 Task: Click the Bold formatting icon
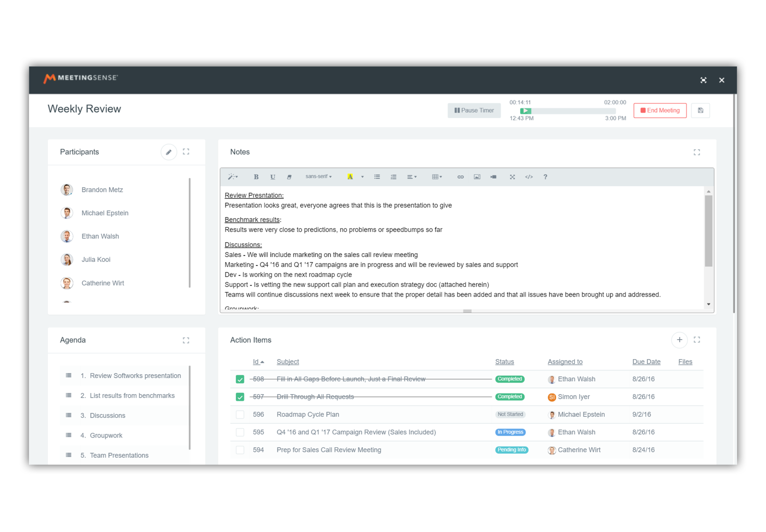pos(256,177)
